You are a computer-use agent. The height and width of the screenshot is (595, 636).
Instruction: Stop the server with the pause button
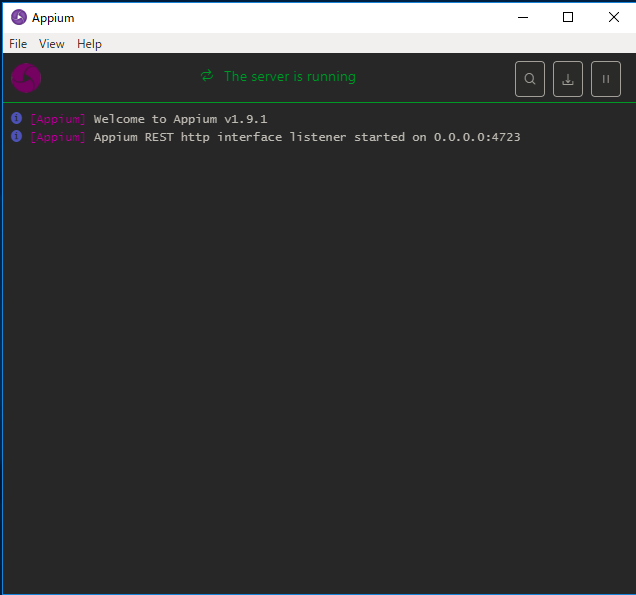coord(606,79)
